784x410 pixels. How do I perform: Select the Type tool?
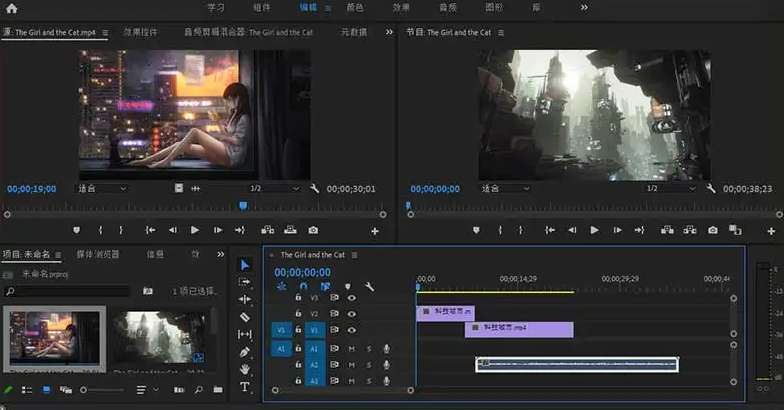pos(244,386)
